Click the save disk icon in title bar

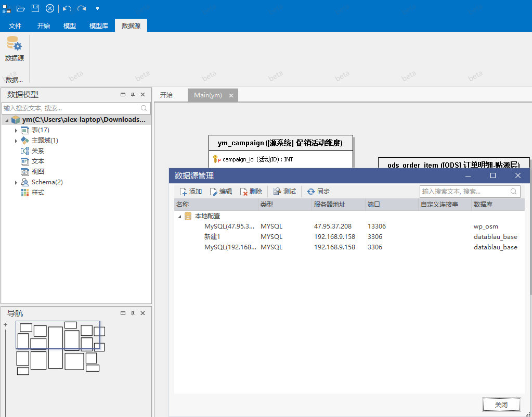coord(35,8)
